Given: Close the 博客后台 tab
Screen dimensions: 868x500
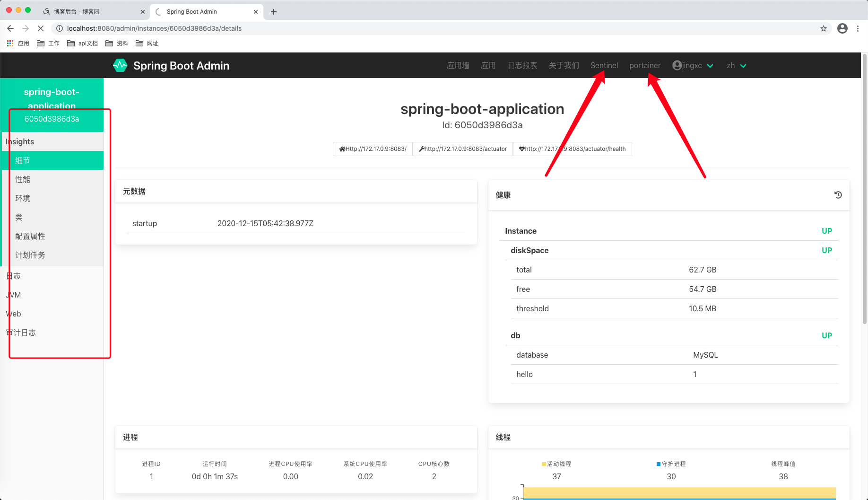Looking at the screenshot, I should [x=143, y=12].
